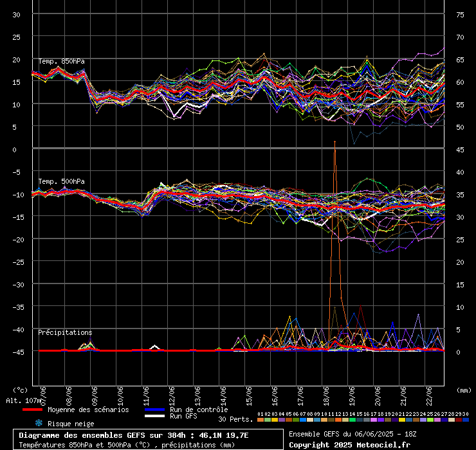Click the 13/06 date axis label
The width and height of the screenshot is (476, 450).
point(197,396)
